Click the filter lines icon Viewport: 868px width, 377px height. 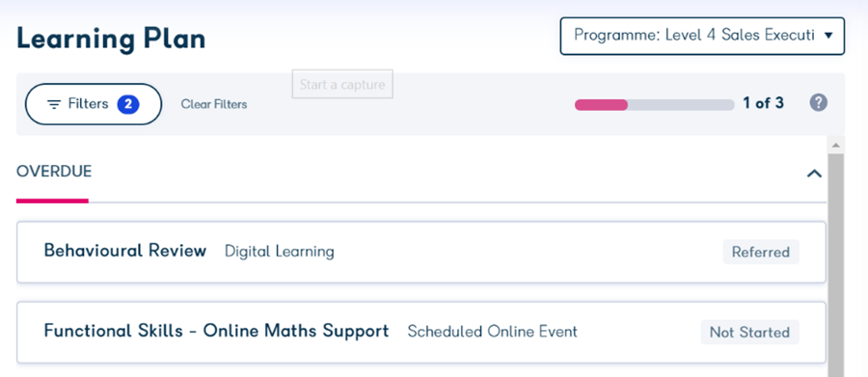point(54,104)
